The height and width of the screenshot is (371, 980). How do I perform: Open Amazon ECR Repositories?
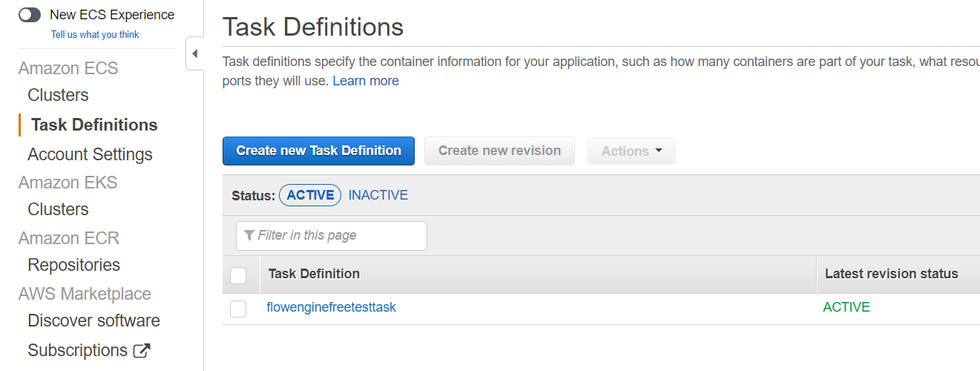73,265
